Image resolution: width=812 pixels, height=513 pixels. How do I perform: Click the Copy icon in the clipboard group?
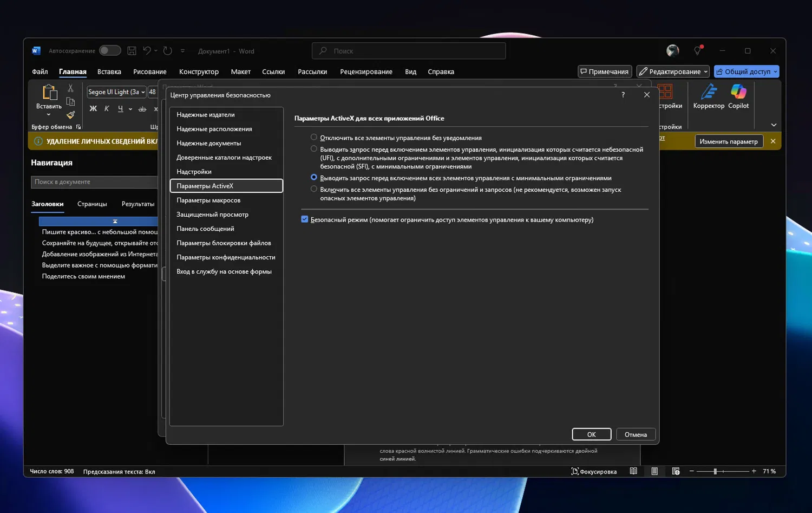coord(70,101)
